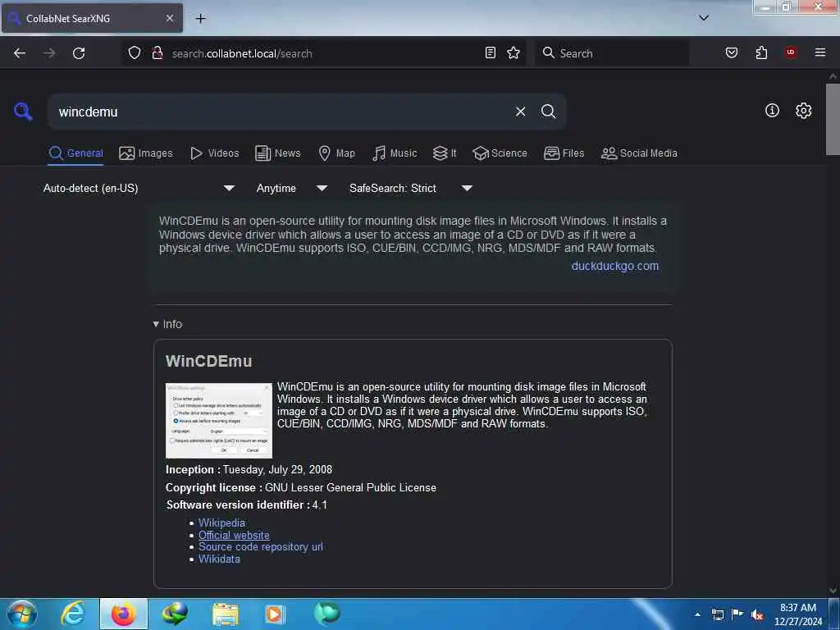The height and width of the screenshot is (630, 840).
Task: Click the SearXNG magnifier logo
Action: tap(23, 112)
